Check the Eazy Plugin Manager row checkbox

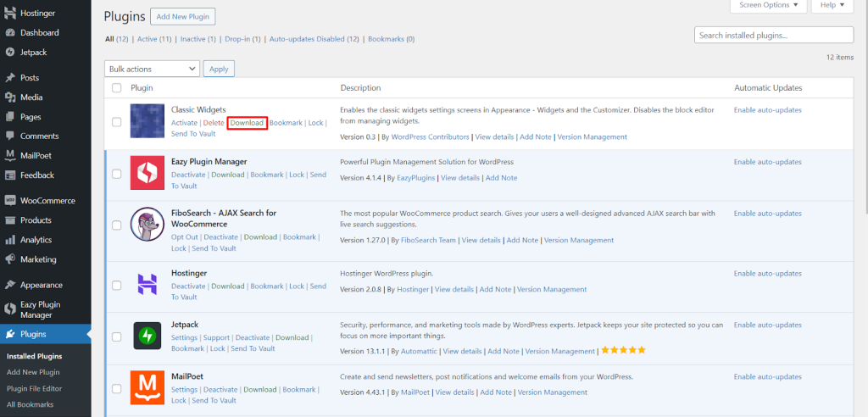coord(117,174)
